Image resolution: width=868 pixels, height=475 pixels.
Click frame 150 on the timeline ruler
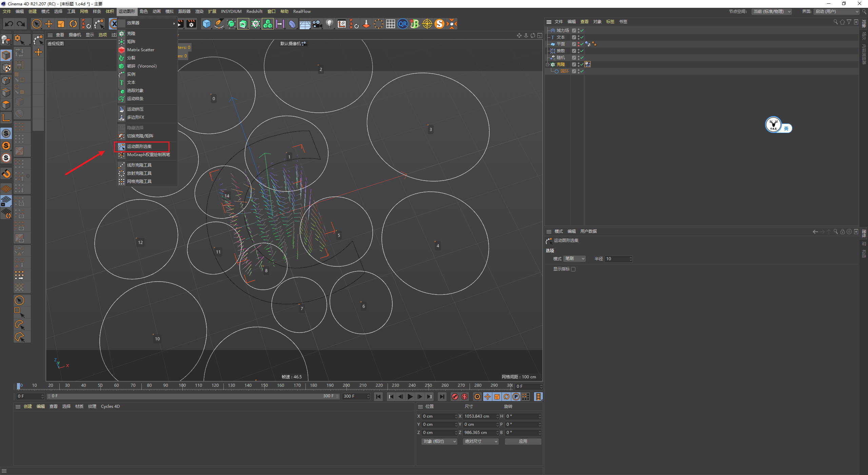pyautogui.click(x=264, y=386)
